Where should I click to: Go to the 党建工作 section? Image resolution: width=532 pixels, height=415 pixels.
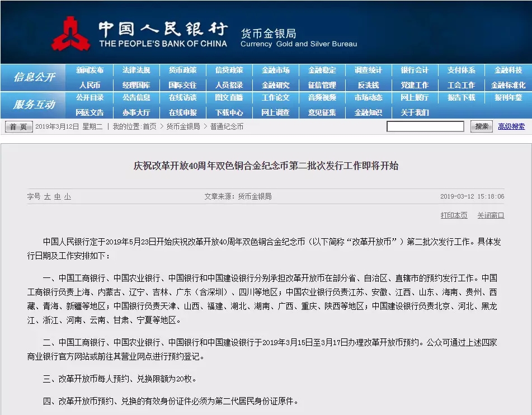pyautogui.click(x=415, y=85)
